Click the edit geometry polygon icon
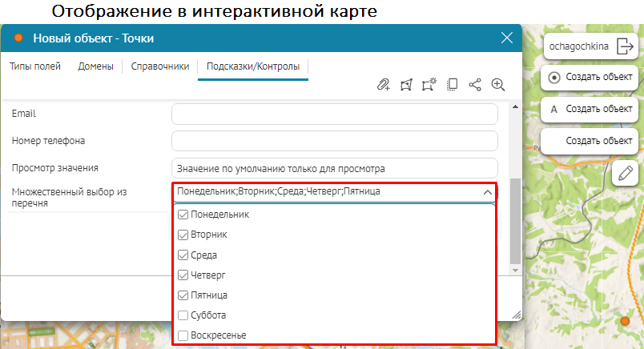This screenshot has height=349, width=644. coord(405,85)
